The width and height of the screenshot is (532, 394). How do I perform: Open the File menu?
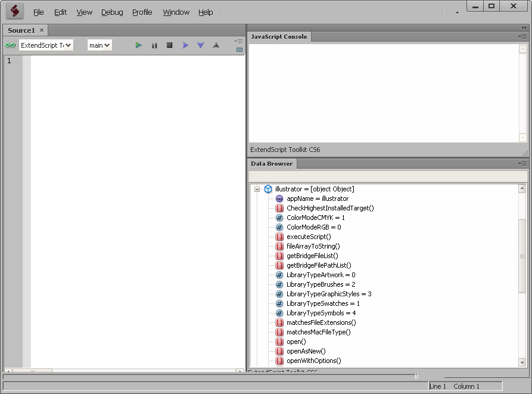click(38, 12)
